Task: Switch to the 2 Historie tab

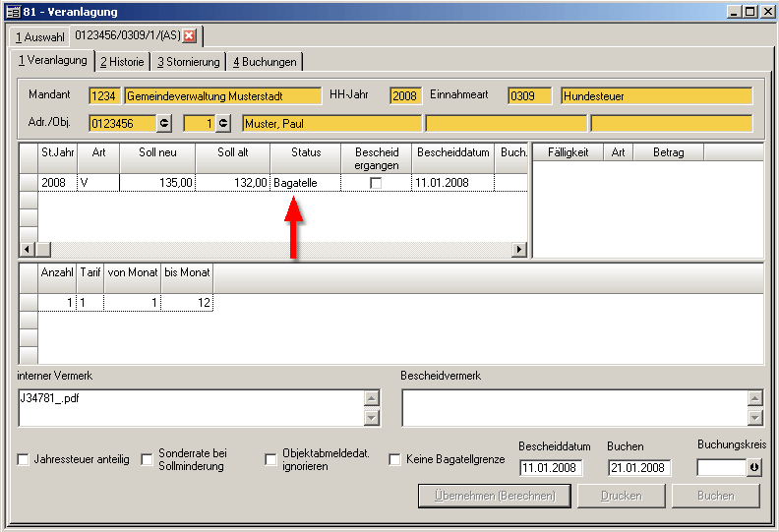Action: pos(122,62)
